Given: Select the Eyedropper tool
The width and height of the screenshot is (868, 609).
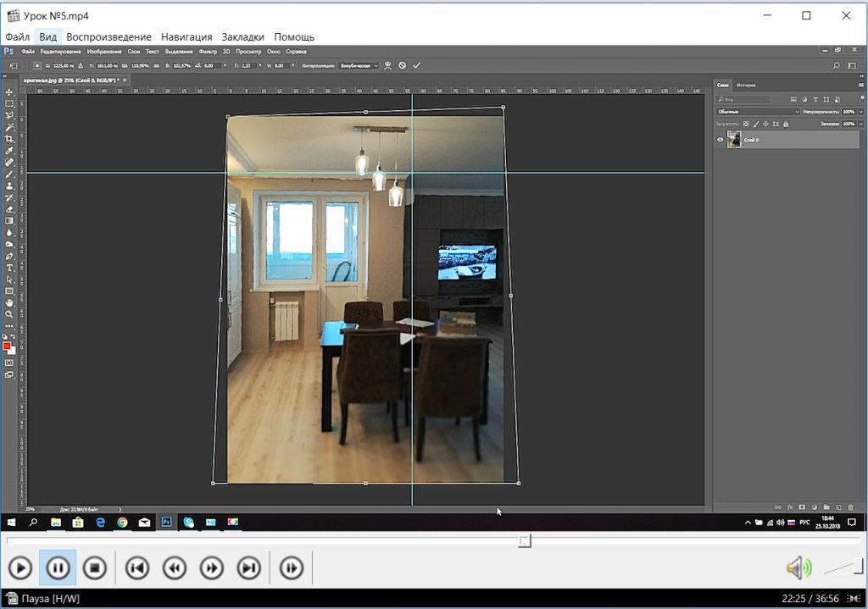Looking at the screenshot, I should 8,151.
